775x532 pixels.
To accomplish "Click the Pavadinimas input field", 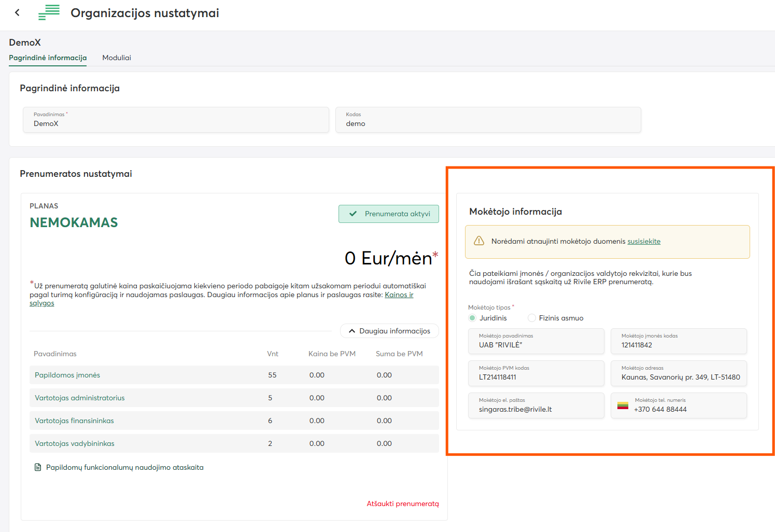I will [176, 123].
